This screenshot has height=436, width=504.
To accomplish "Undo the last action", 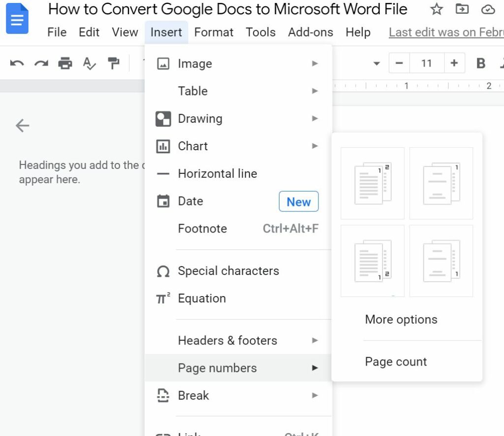I will point(17,64).
